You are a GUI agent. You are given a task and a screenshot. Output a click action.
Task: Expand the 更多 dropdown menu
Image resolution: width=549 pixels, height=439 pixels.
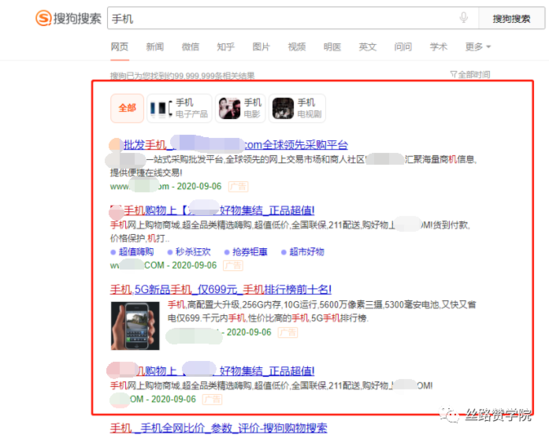[x=478, y=47]
